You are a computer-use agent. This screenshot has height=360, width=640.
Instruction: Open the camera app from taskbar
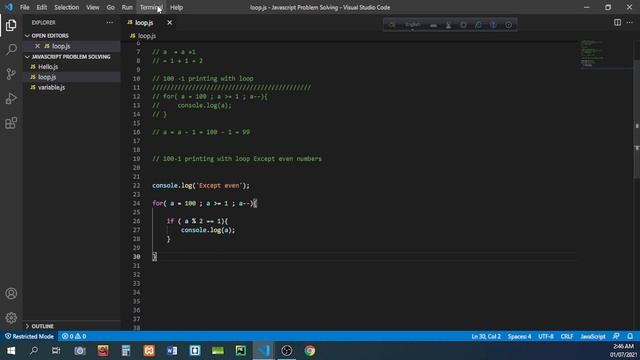coord(80,351)
